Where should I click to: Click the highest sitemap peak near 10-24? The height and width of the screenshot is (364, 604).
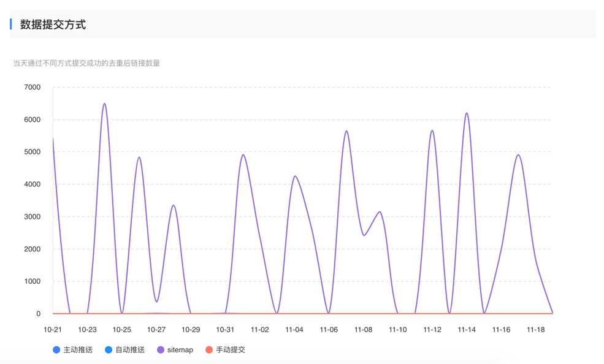[x=104, y=104]
